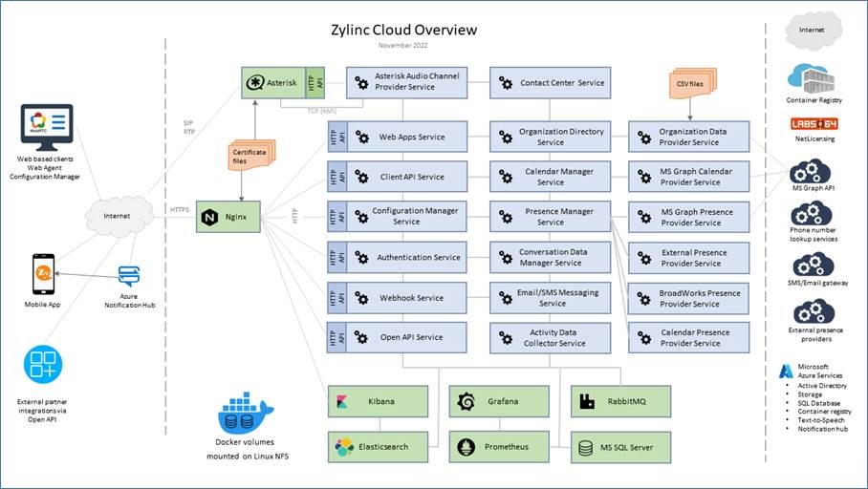Click the MS Graph API gears cloud
The height and width of the screenshot is (489, 868).
(x=811, y=172)
